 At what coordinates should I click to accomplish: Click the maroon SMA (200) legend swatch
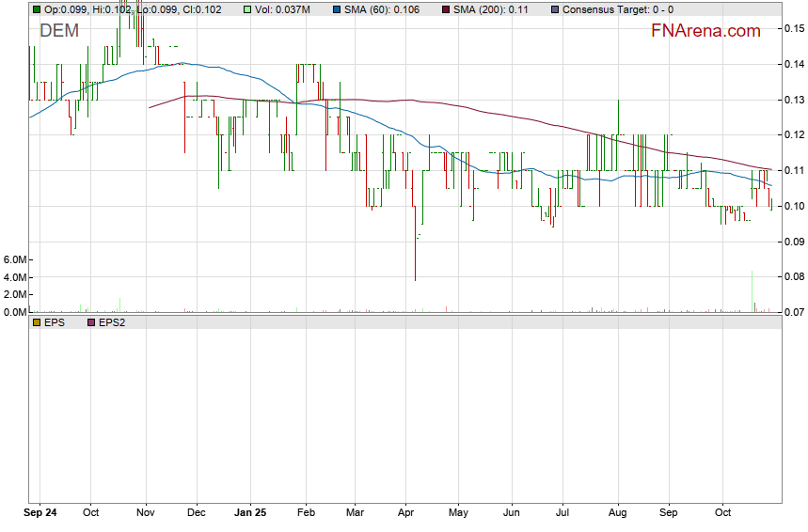click(447, 9)
